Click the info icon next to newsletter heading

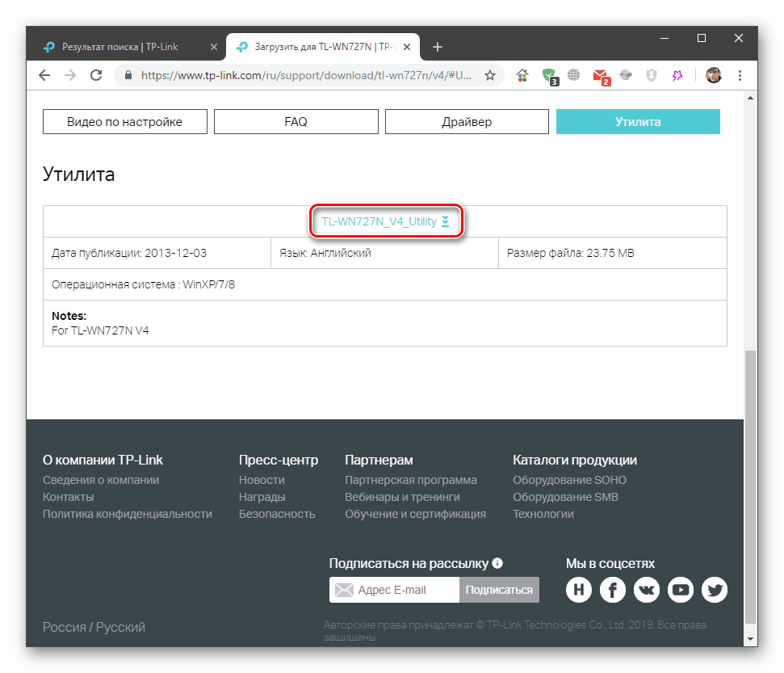coord(497,563)
